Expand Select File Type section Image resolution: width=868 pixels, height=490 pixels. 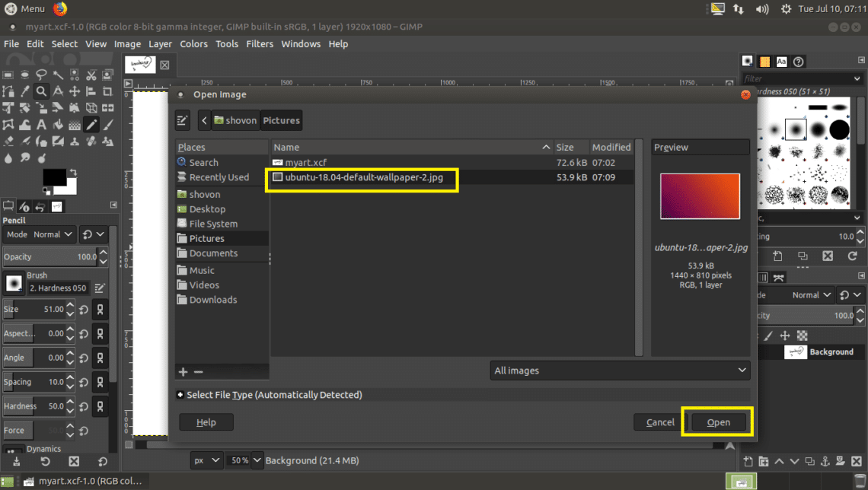coord(180,395)
